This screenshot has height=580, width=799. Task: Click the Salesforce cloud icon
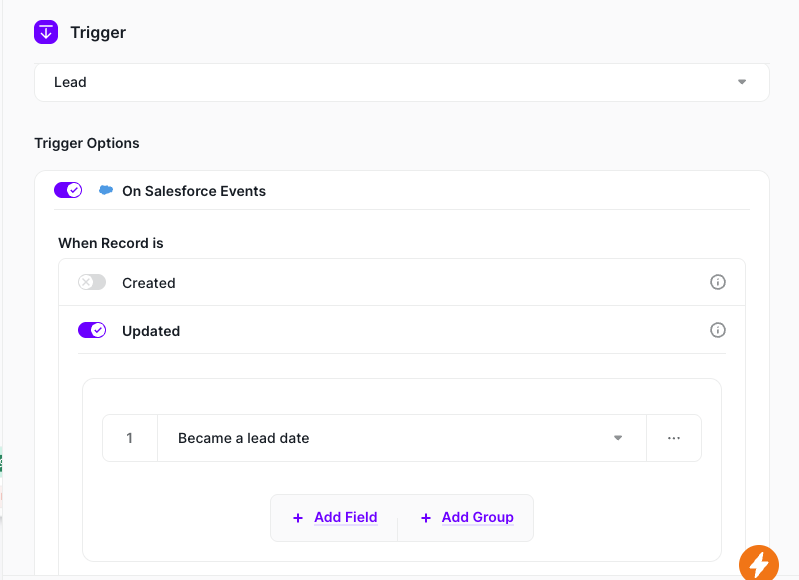coord(106,190)
